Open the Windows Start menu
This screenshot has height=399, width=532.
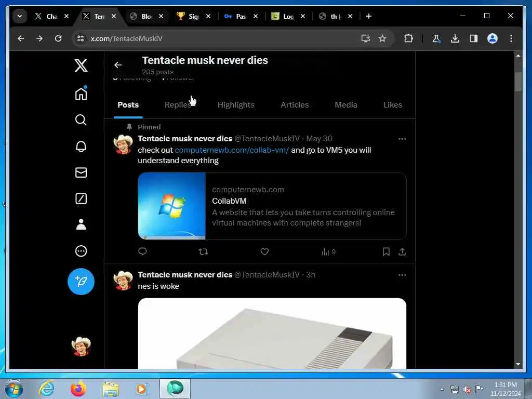click(x=14, y=389)
